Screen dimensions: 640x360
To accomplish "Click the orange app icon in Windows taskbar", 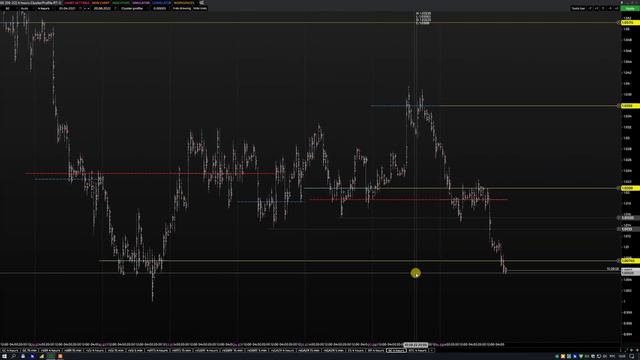I will (60, 356).
